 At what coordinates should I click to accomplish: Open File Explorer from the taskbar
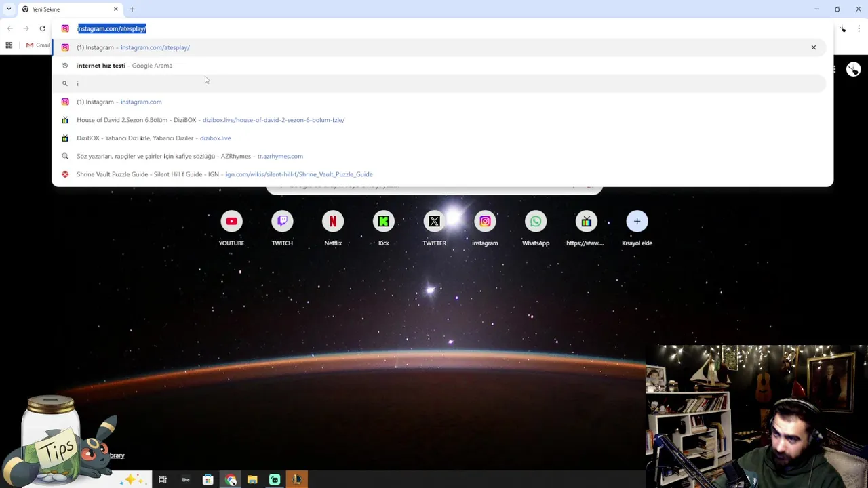tap(252, 480)
